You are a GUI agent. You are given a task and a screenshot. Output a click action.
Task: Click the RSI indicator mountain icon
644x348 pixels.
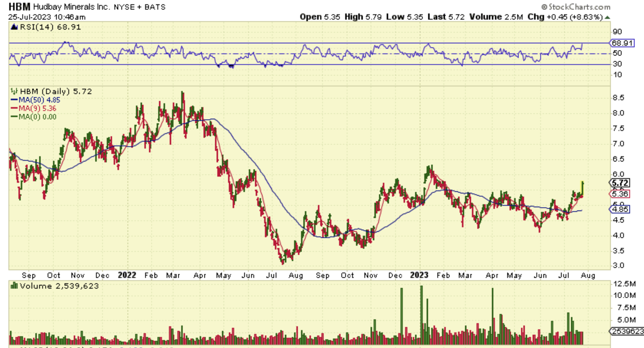pos(14,27)
